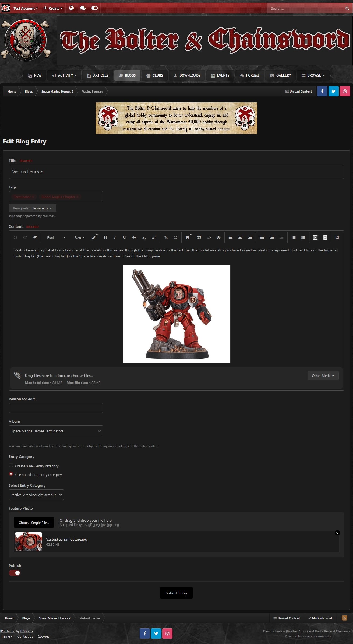Insert a quote block in the editor
The width and height of the screenshot is (353, 644).
(199, 237)
